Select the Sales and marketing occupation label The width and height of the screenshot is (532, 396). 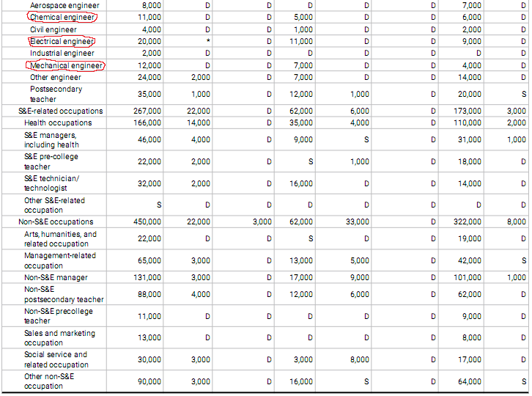click(59, 338)
